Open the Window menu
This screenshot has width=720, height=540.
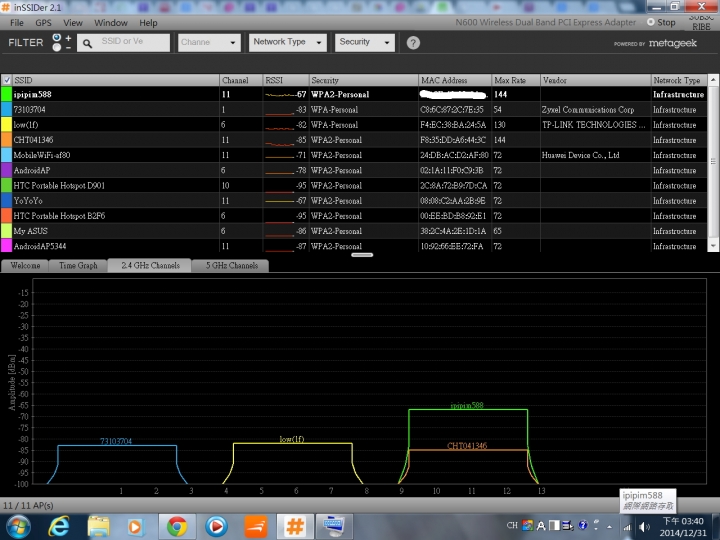(x=111, y=22)
